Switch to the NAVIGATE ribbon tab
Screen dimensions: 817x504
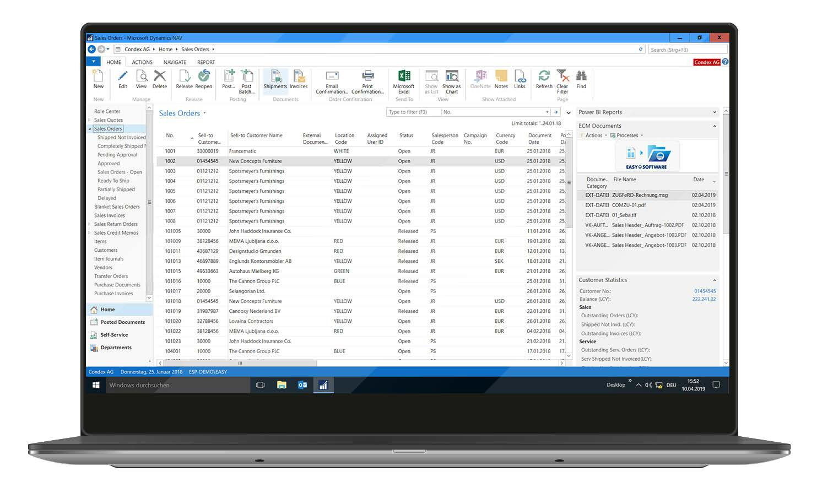tap(175, 62)
